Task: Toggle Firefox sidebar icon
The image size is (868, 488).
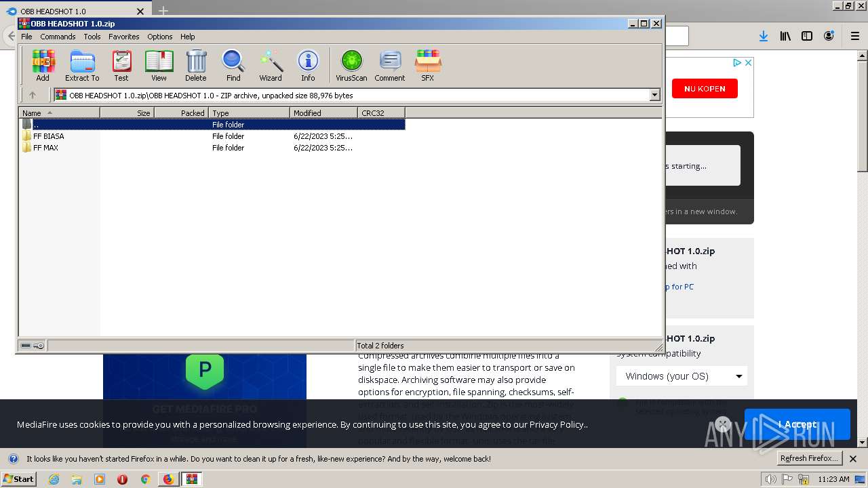Action: 807,36
